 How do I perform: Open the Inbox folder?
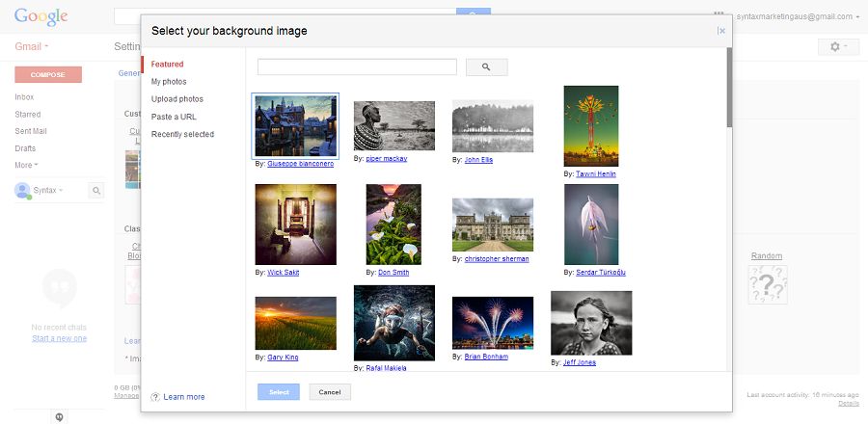[24, 97]
